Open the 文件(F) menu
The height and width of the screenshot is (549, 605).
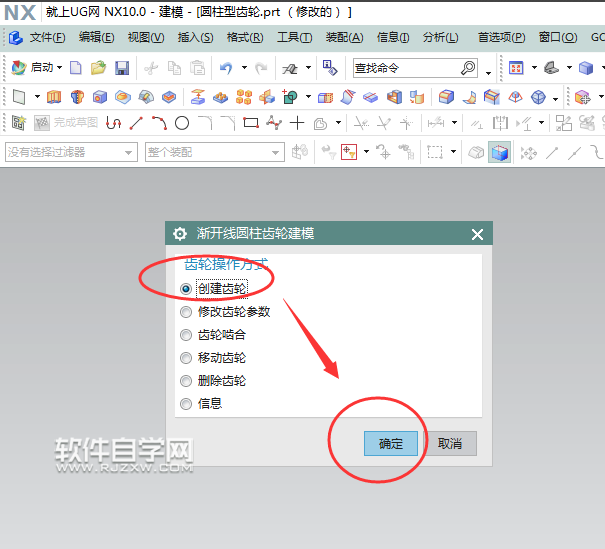coord(47,37)
